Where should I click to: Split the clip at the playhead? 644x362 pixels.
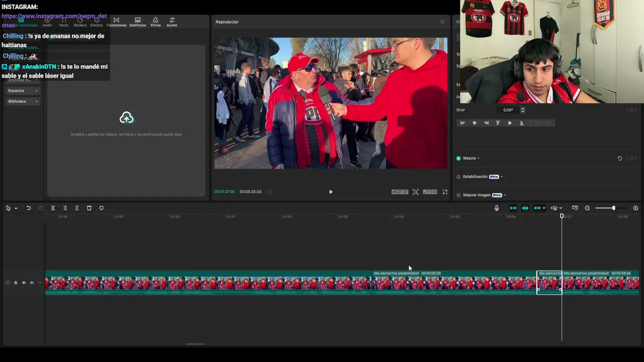(x=53, y=208)
